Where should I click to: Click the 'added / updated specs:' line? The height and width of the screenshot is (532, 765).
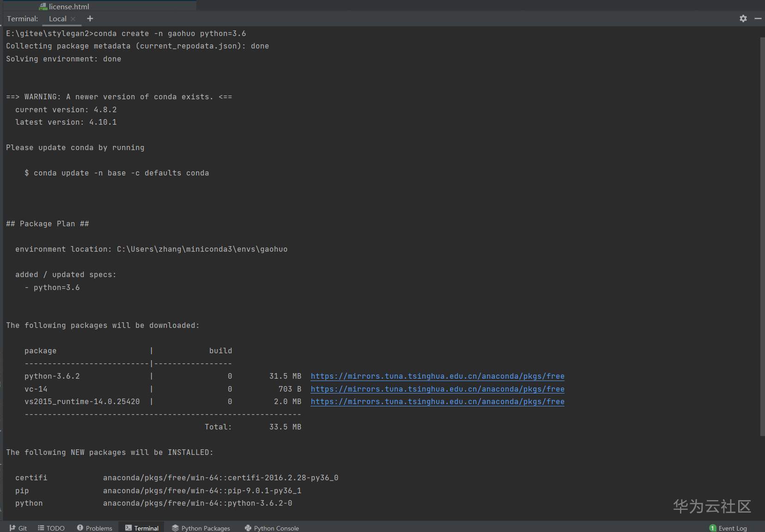coord(66,275)
